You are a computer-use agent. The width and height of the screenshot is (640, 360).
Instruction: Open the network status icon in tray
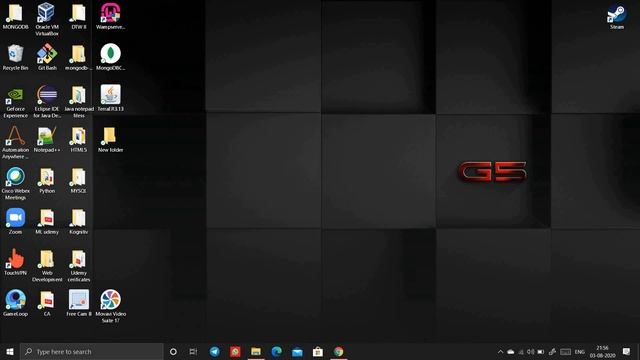pos(521,351)
